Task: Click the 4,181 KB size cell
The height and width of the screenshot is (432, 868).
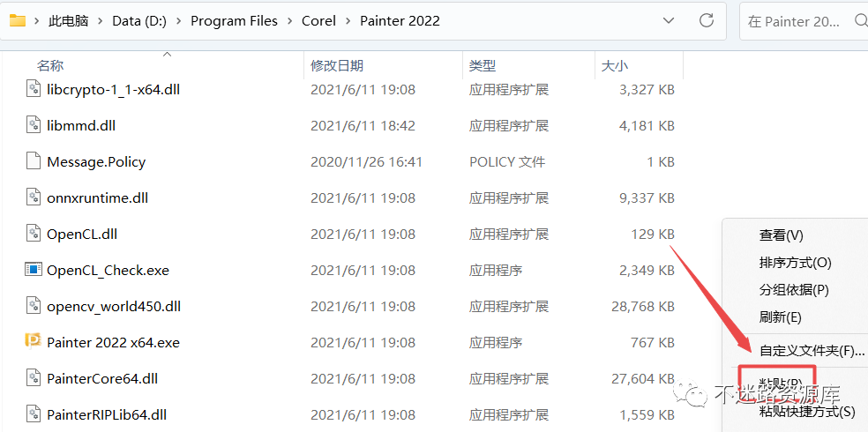Action: point(647,125)
